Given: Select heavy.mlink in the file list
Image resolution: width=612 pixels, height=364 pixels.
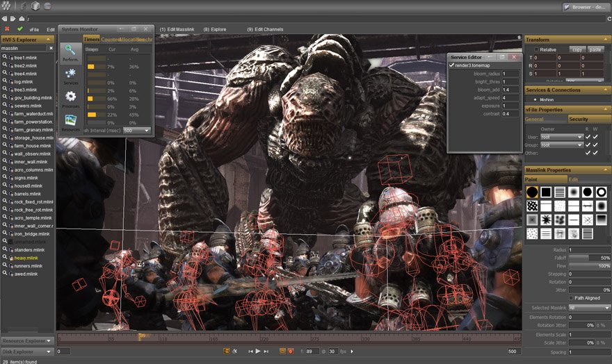Looking at the screenshot, I should tap(26, 258).
